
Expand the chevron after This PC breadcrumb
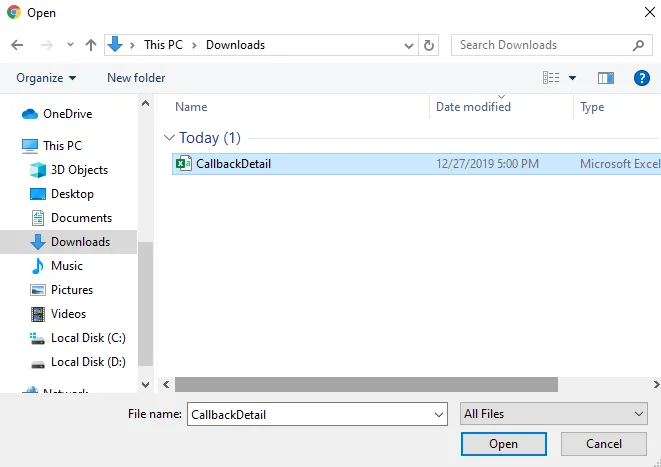click(194, 45)
